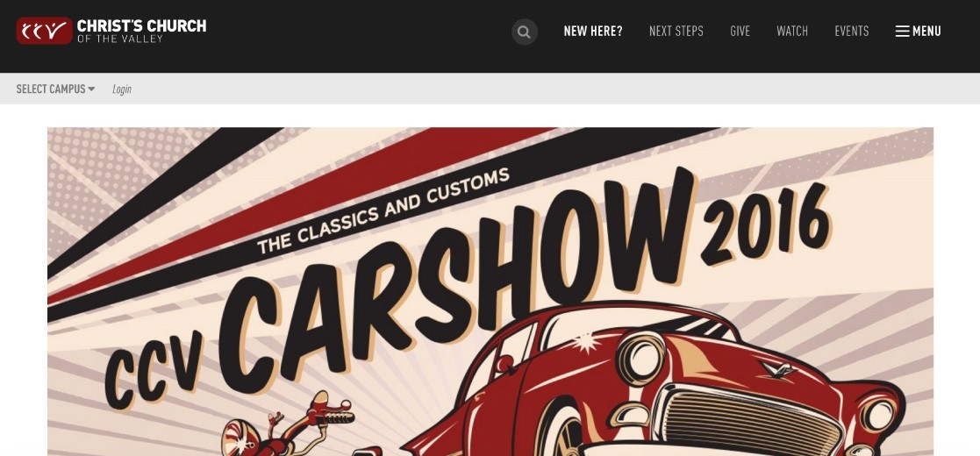Click the Login link
Screen dimensions: 980x456
tap(122, 89)
